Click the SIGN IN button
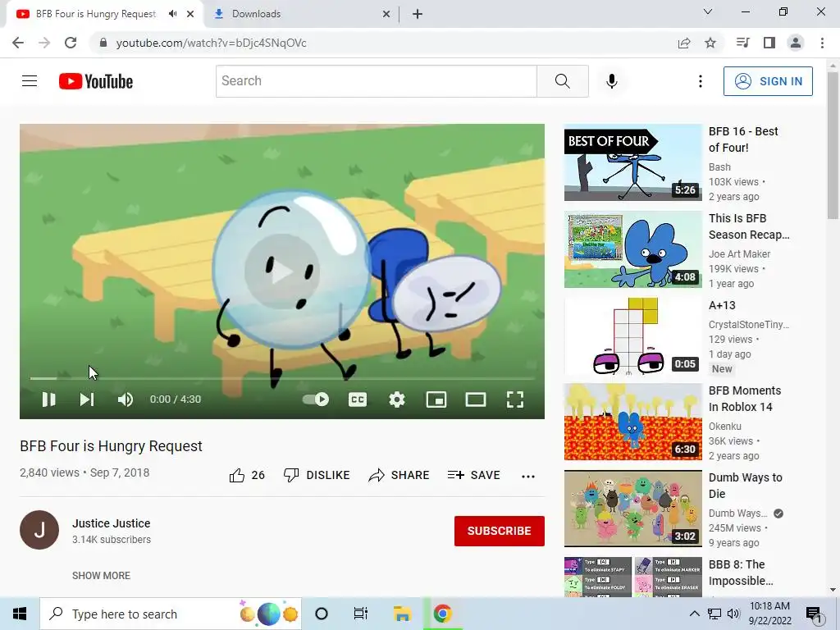Viewport: 840px width, 630px height. pyautogui.click(x=768, y=81)
